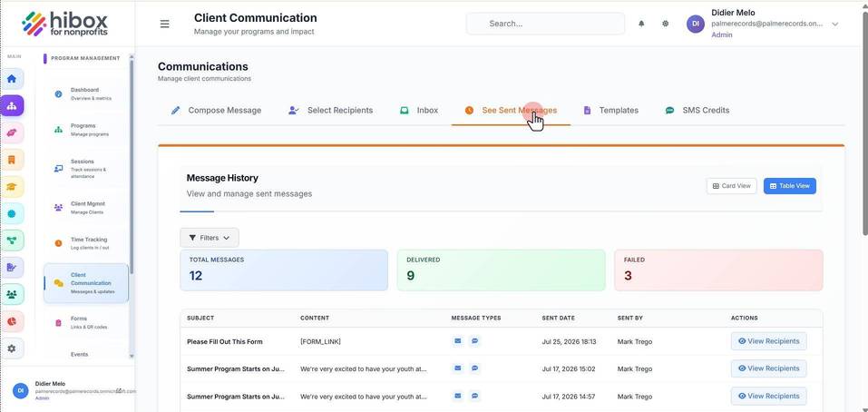Select the purple org-chart sidebar icon
868x412 pixels.
click(x=12, y=105)
